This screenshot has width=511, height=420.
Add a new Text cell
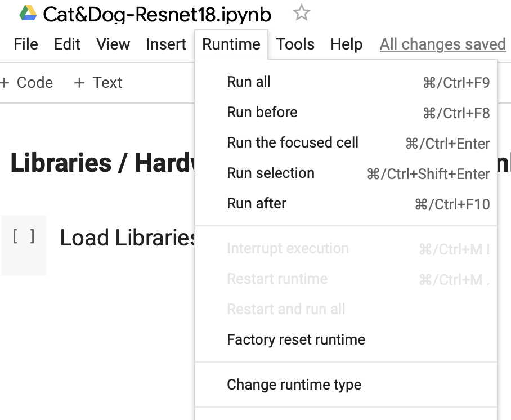98,83
